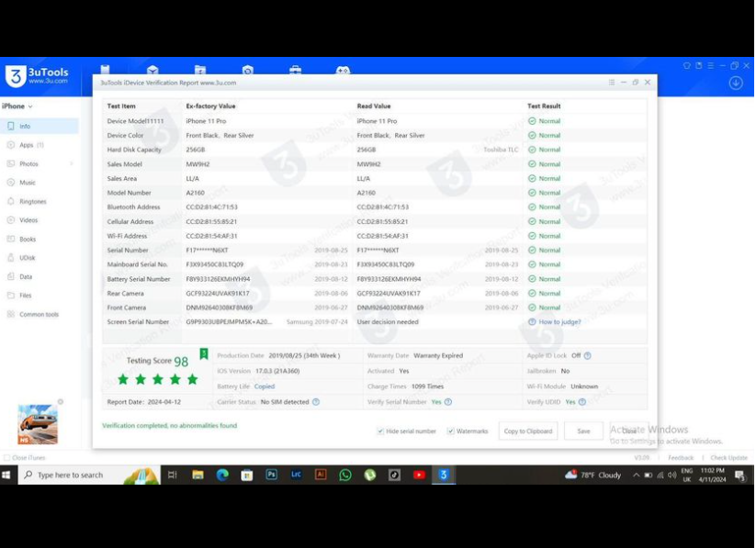This screenshot has width=756, height=548.
Task: Open File Explorer from the taskbar
Action: coord(197,475)
